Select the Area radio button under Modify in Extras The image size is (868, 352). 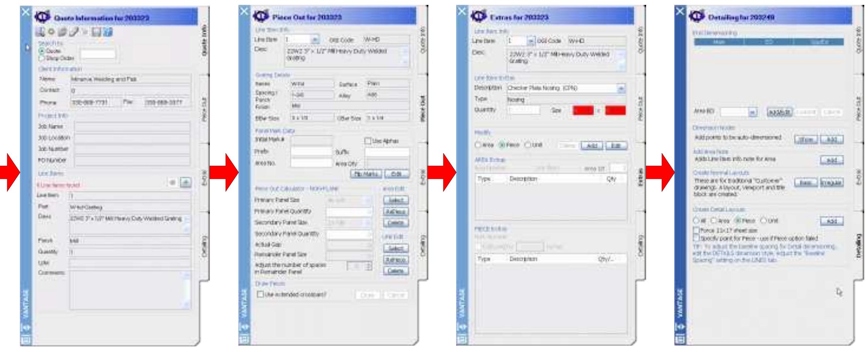click(478, 145)
